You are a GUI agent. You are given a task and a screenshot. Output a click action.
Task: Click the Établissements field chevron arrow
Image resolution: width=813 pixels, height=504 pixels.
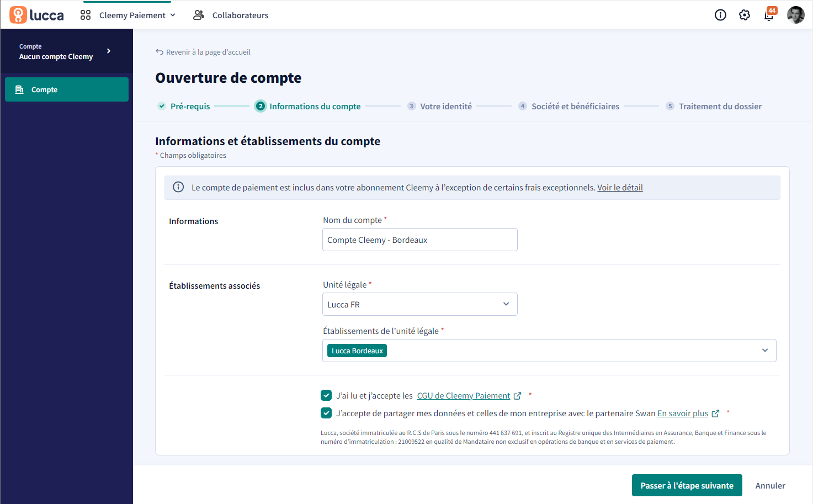(765, 351)
